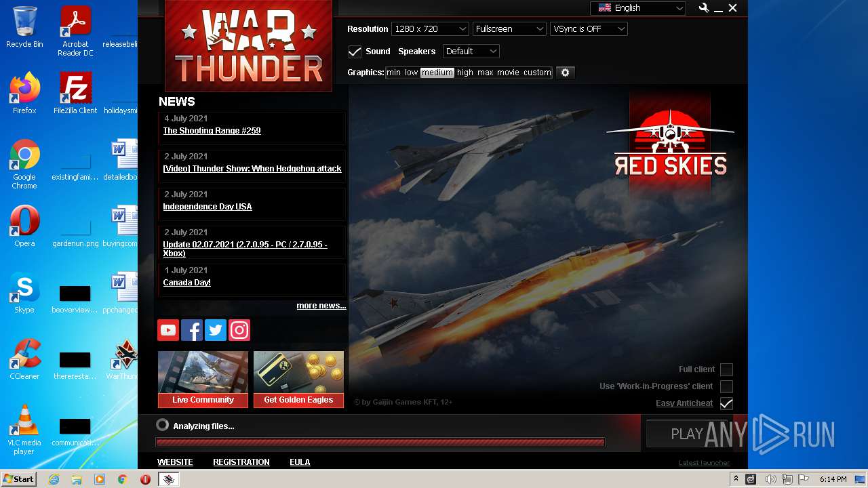The width and height of the screenshot is (868, 488).
Task: Open the REGISTRATION link
Action: tap(241, 462)
